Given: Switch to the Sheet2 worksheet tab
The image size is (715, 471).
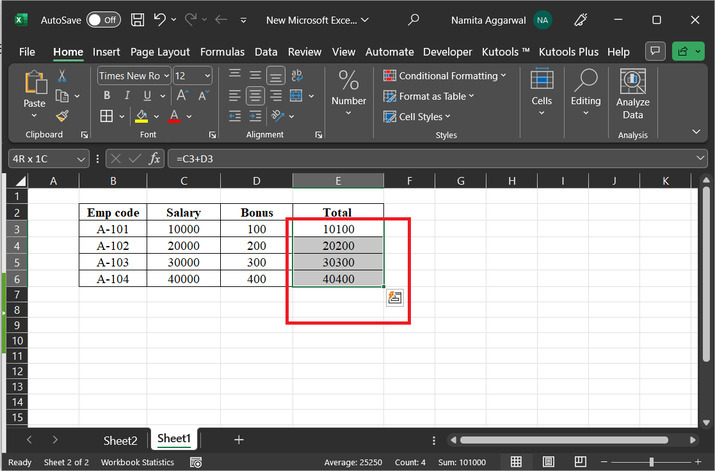Looking at the screenshot, I should (x=120, y=440).
